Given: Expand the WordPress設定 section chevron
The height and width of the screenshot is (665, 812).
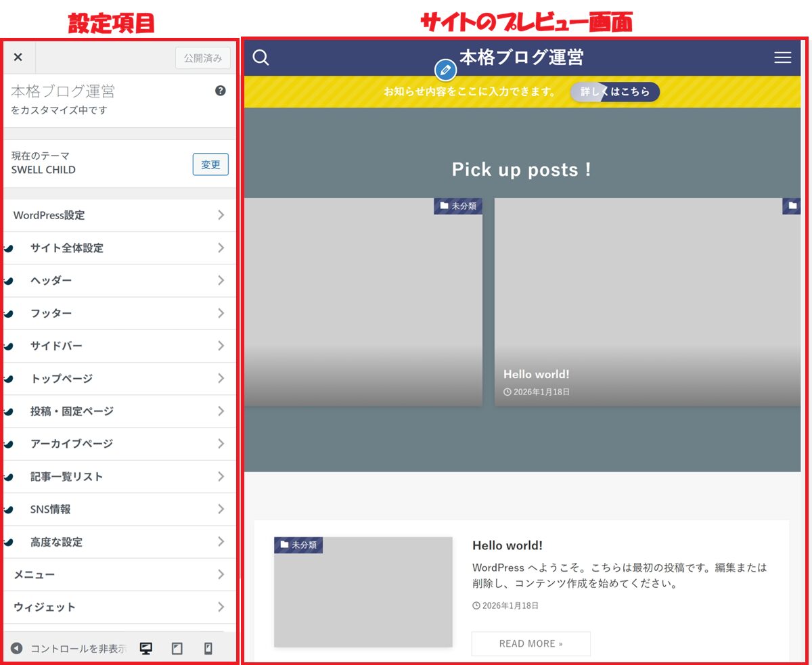Looking at the screenshot, I should pyautogui.click(x=221, y=215).
